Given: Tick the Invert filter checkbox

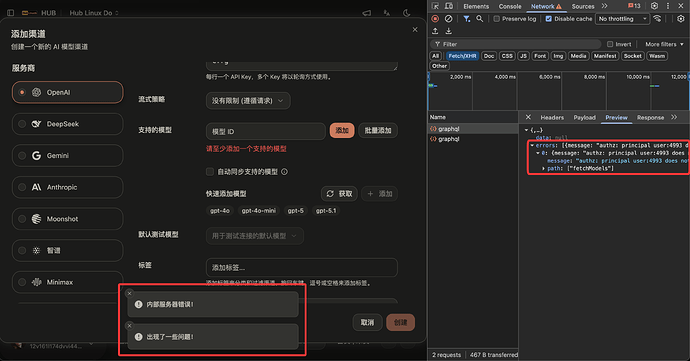Looking at the screenshot, I should [x=610, y=44].
